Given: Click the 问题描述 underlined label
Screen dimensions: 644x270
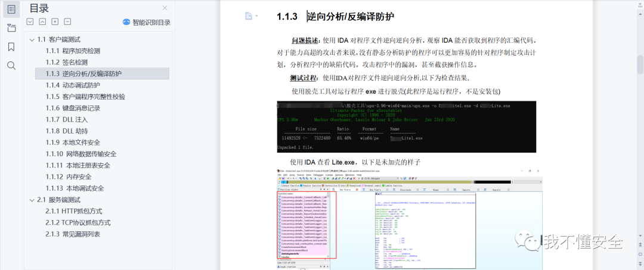Looking at the screenshot, I should click(x=305, y=40).
